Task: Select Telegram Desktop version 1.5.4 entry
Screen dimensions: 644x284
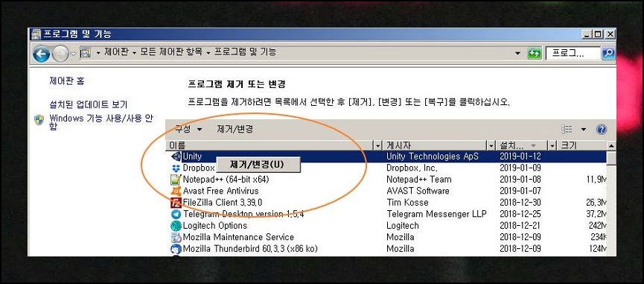Action: (243, 214)
